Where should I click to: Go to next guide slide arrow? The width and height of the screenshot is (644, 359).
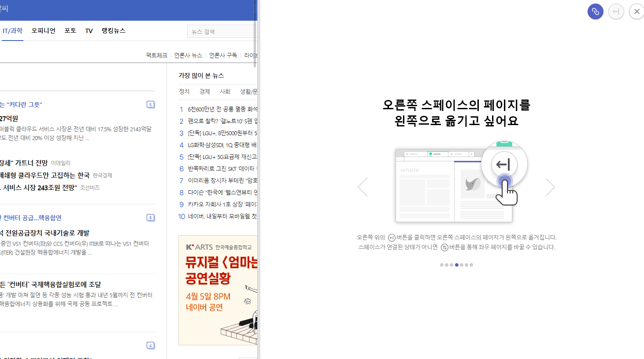550,187
